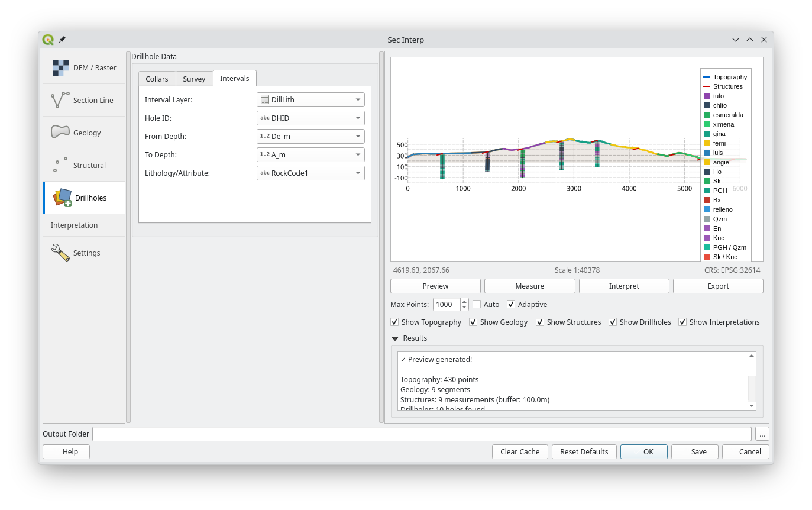Enable the Auto checkbox
Viewport: 812px width, 510px height.
coord(475,304)
